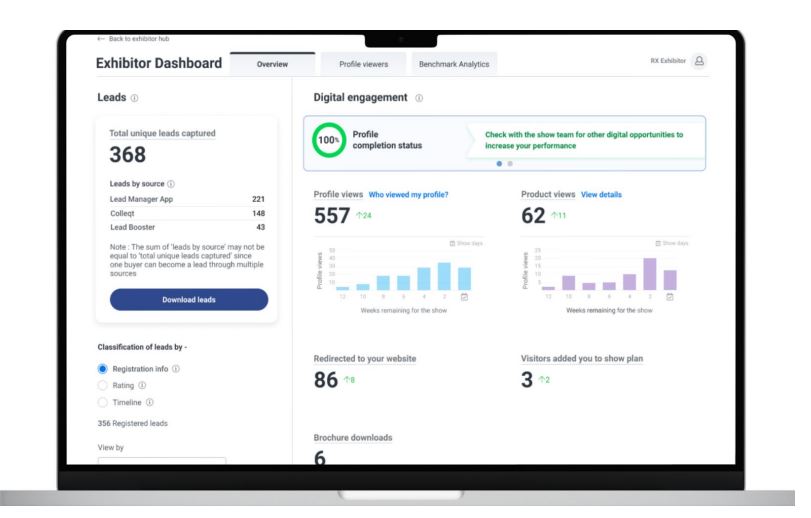Click info icon beside Registration info
This screenshot has width=811, height=518.
(x=176, y=368)
